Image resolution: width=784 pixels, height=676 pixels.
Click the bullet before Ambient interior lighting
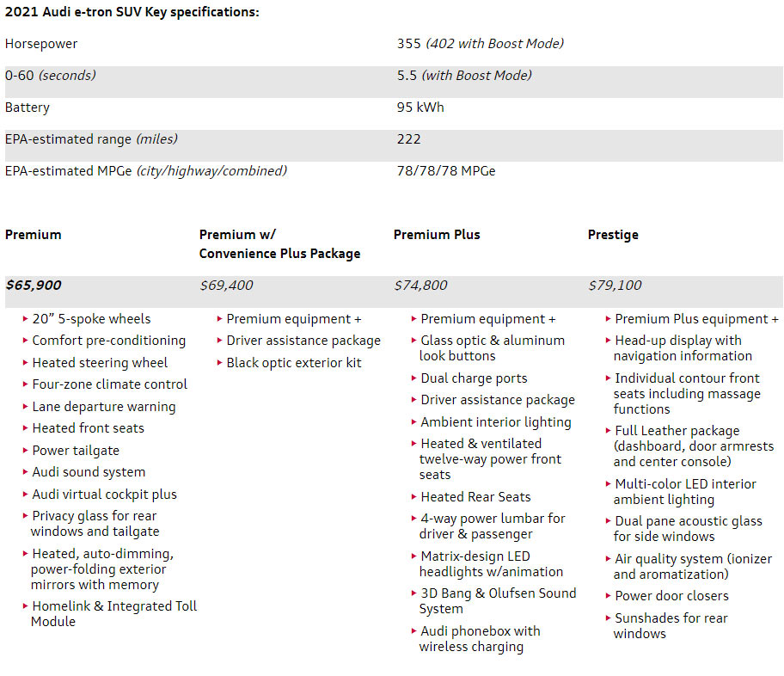413,422
